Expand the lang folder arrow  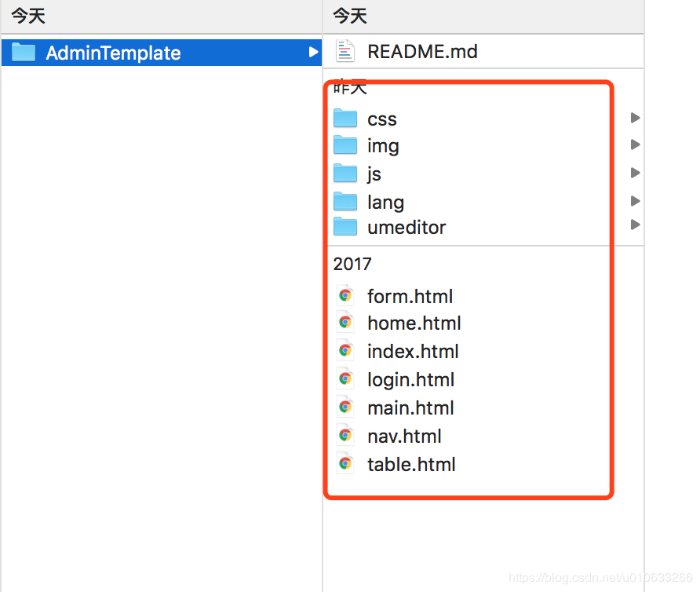(636, 201)
